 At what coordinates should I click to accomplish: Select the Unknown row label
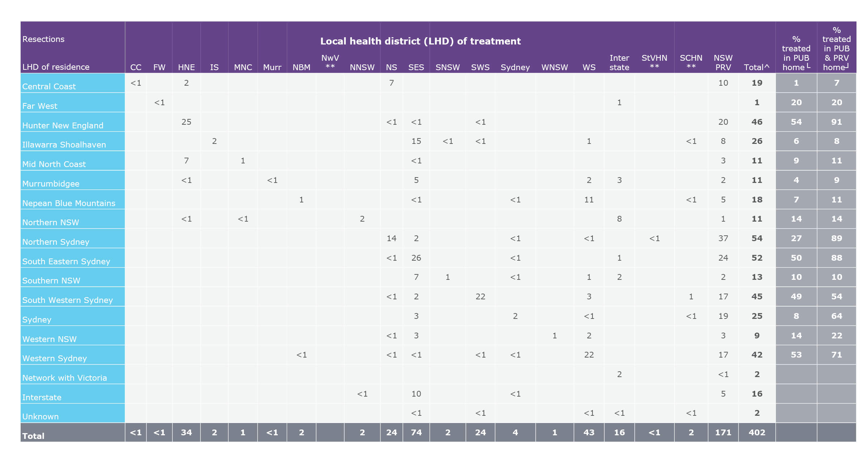pyautogui.click(x=40, y=417)
